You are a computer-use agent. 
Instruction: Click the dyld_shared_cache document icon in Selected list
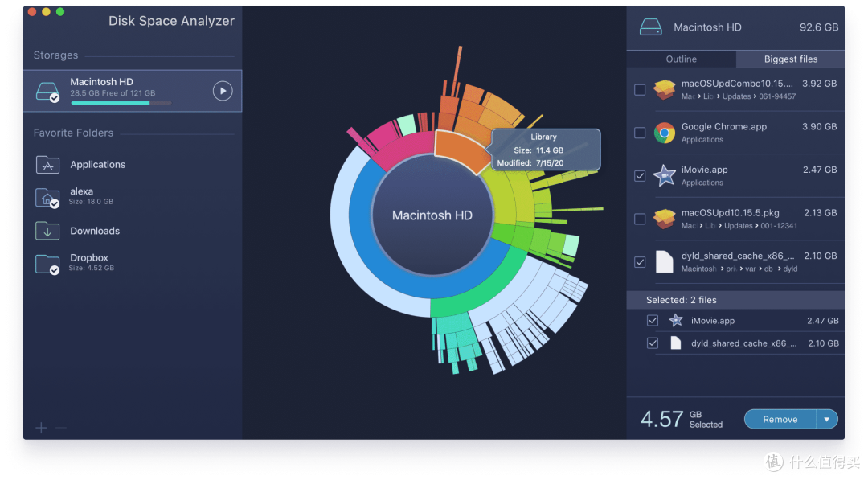676,343
